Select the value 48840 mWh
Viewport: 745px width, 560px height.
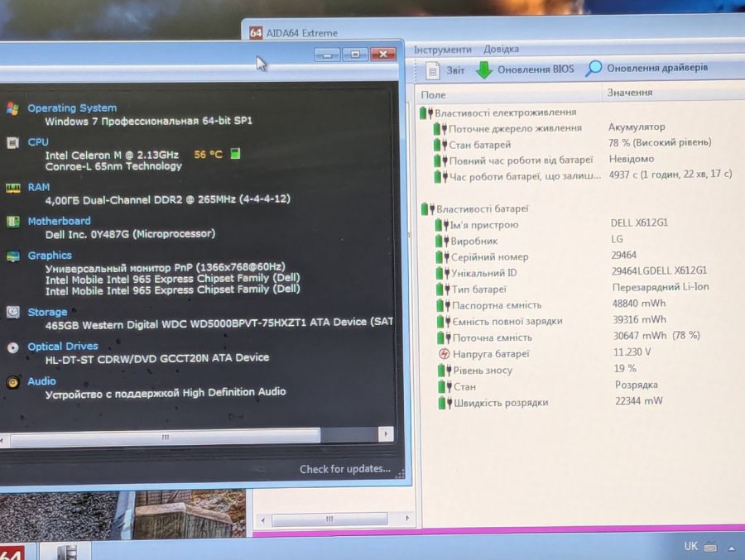(x=639, y=303)
